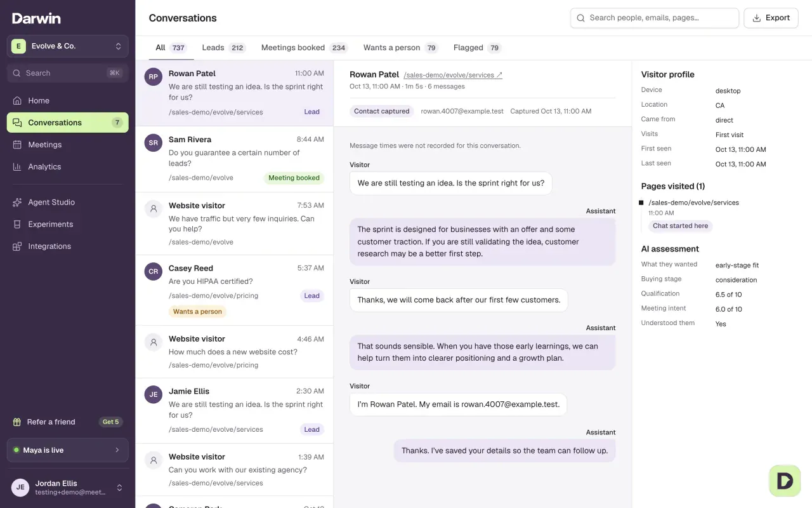Image resolution: width=812 pixels, height=508 pixels.
Task: Click the Contact captured chip
Action: pyautogui.click(x=382, y=111)
